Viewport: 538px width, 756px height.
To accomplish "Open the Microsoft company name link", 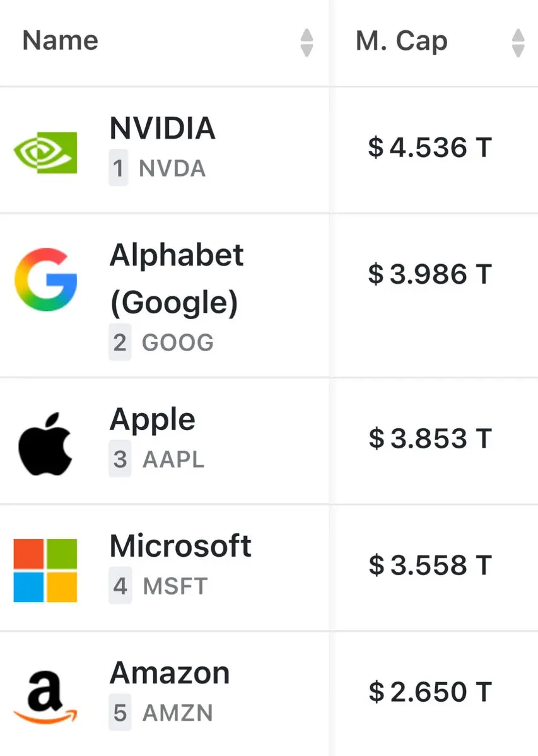I will [x=180, y=545].
